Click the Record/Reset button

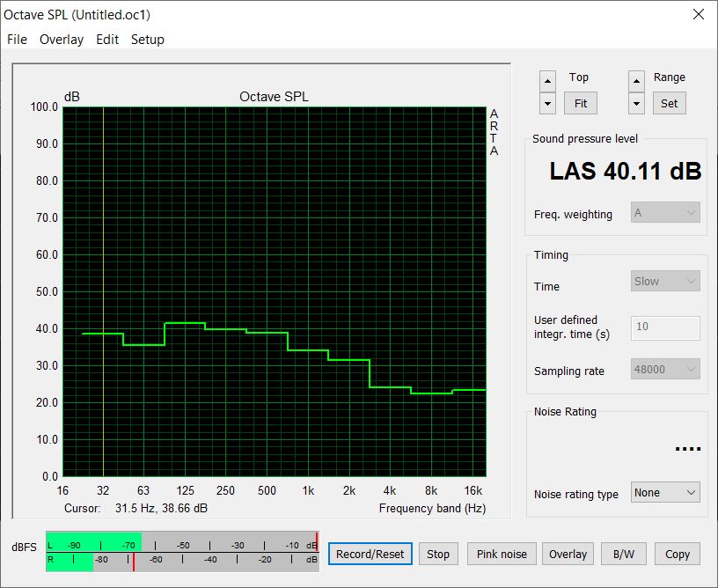(x=370, y=555)
